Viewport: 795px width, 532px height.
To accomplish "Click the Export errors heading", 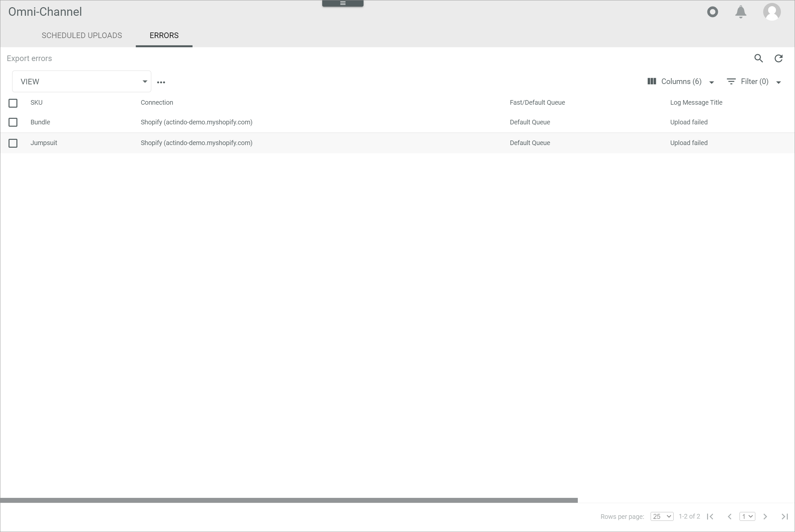I will point(29,58).
